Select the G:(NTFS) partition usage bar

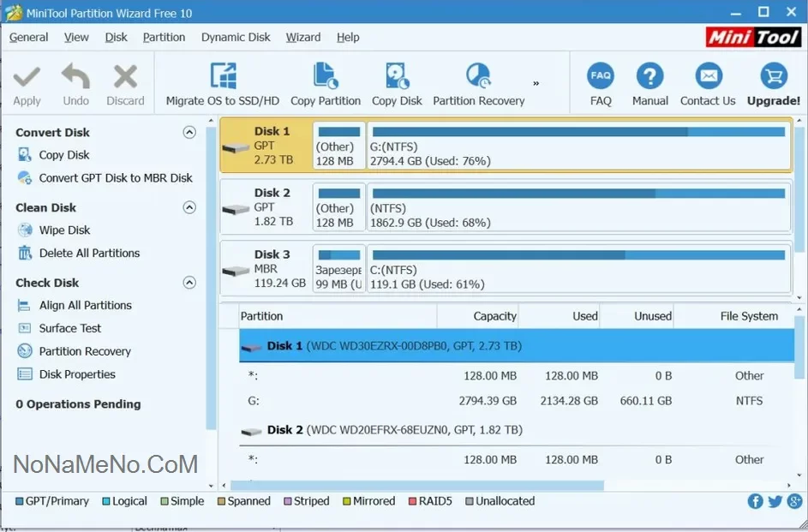pyautogui.click(x=578, y=133)
